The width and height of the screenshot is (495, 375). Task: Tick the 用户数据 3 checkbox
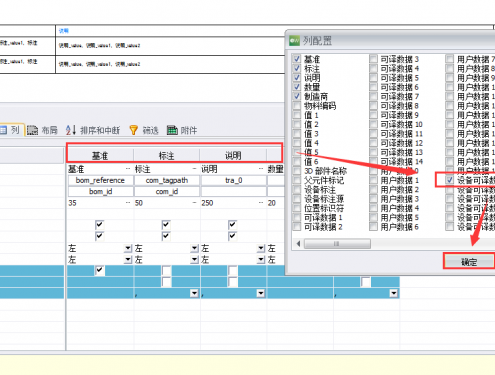tap(373, 199)
